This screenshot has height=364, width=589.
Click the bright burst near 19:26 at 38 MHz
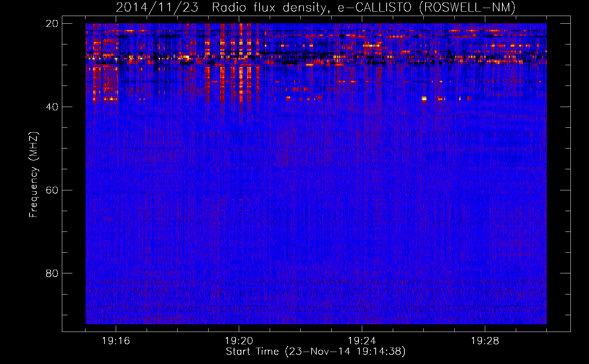[424, 99]
